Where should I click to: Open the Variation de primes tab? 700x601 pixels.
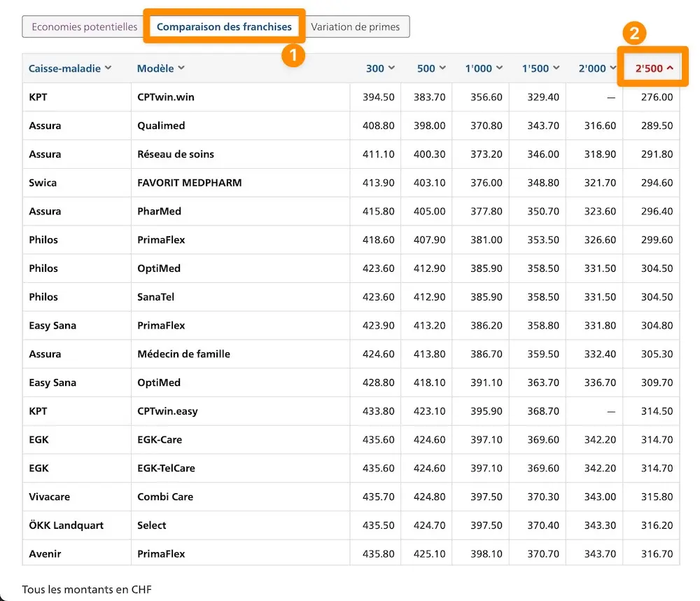pos(356,27)
